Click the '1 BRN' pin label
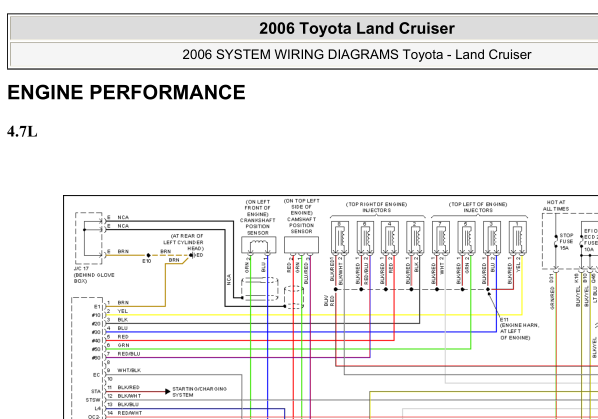 point(118,303)
